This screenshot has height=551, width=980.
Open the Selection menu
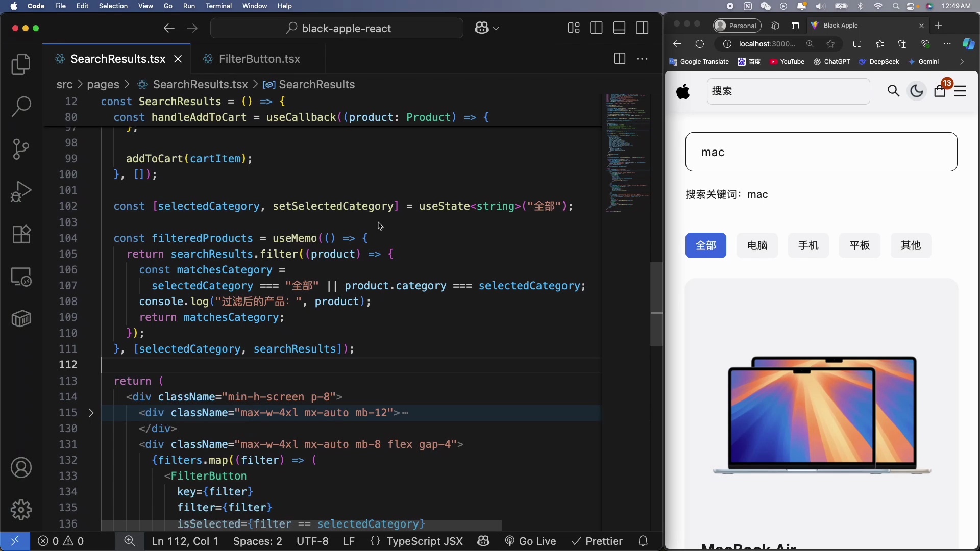113,6
